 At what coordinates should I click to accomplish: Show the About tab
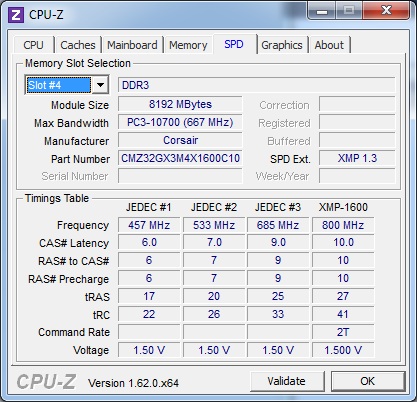[329, 45]
